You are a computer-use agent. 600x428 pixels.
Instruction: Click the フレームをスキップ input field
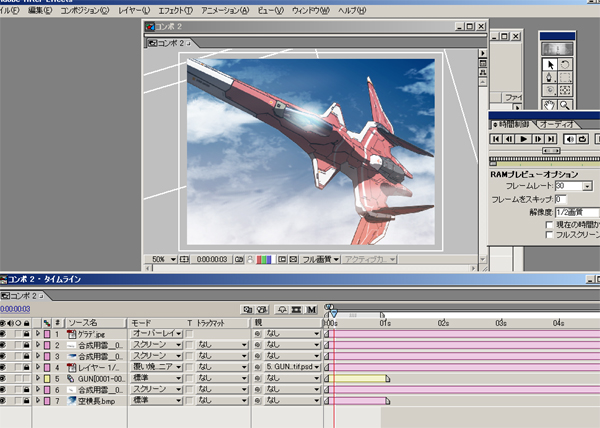[561, 199]
